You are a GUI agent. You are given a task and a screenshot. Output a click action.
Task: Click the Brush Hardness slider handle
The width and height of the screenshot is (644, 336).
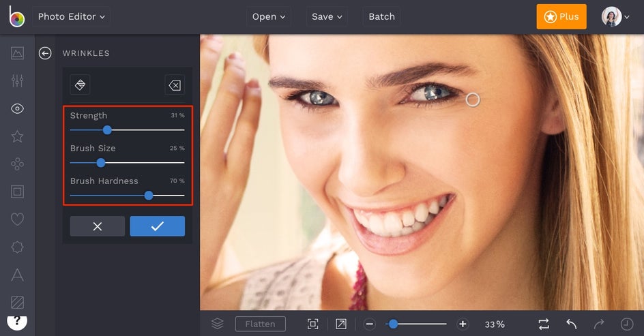tap(149, 196)
